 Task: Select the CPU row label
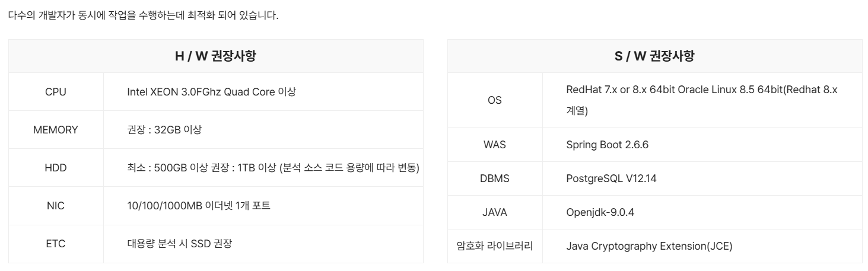56,92
